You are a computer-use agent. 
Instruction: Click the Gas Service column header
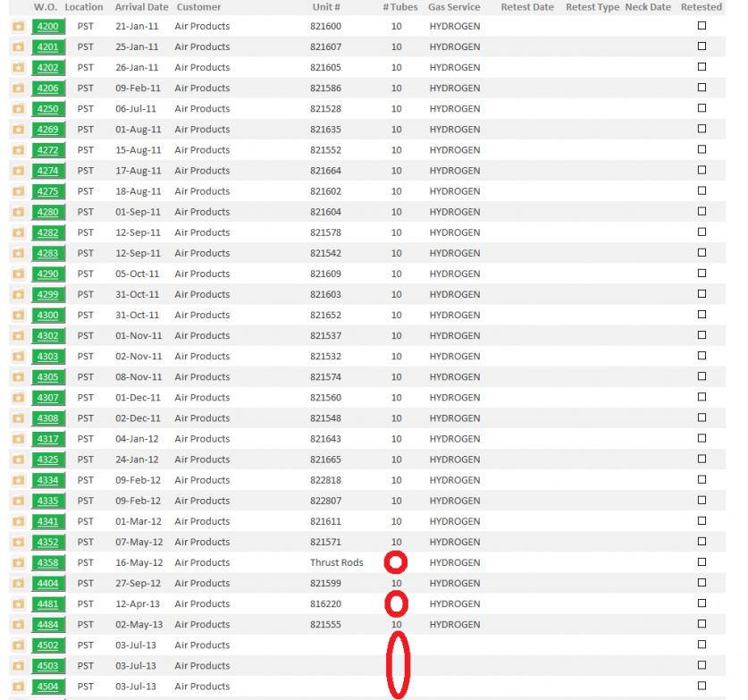tap(454, 7)
